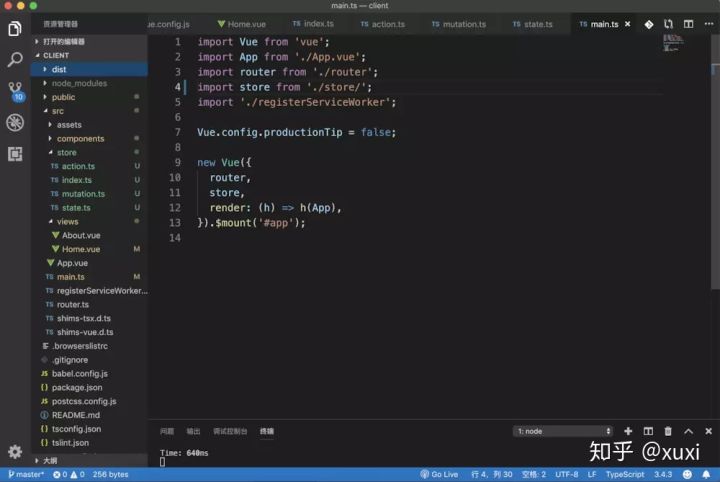Open the Search view in activity bar
The width and height of the screenshot is (720, 482).
15,60
